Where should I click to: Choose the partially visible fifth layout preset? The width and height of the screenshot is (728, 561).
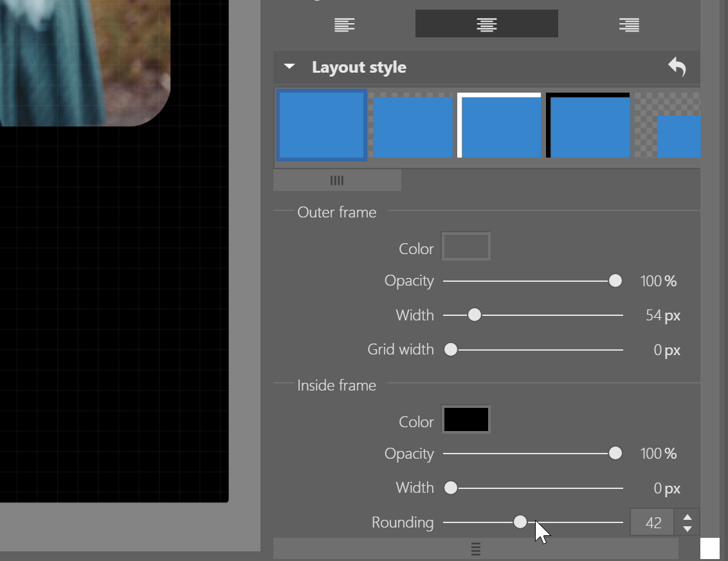[669, 125]
